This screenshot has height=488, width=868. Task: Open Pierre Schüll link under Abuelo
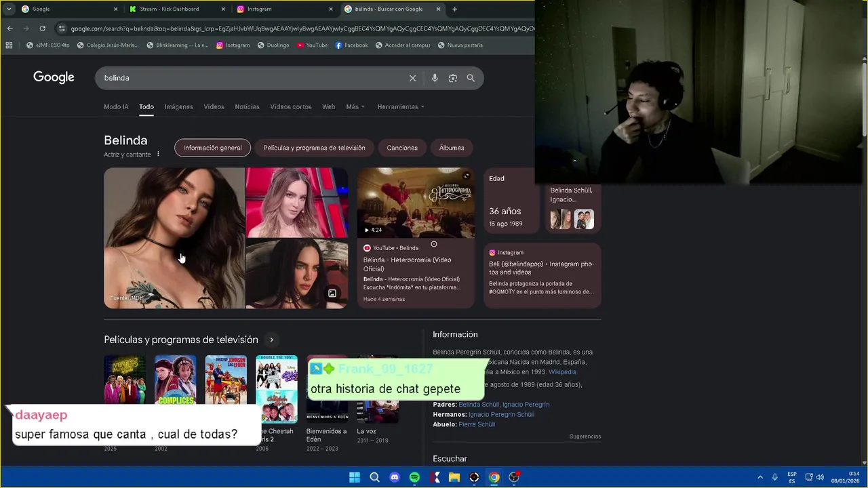[477, 424]
